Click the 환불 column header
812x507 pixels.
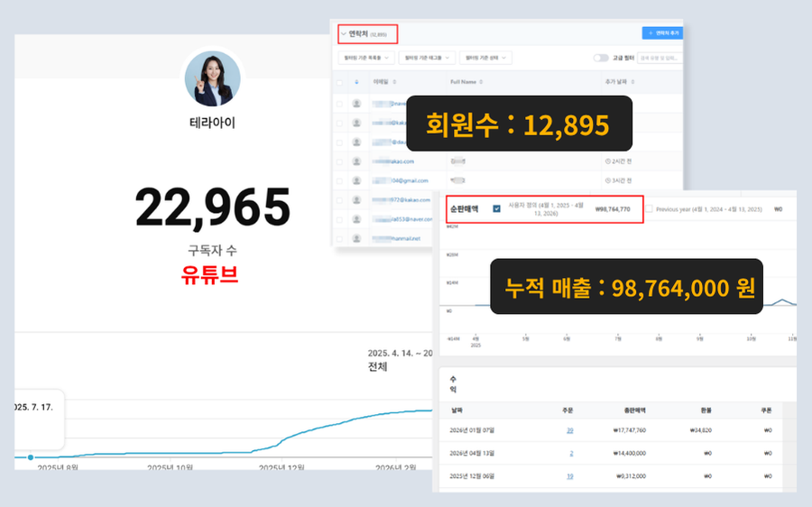coord(706,410)
